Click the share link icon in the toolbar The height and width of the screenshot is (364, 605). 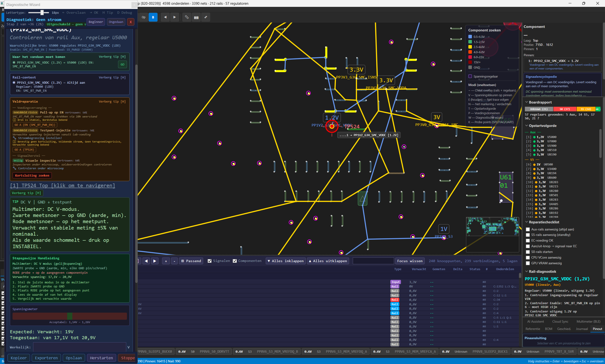coord(206,17)
